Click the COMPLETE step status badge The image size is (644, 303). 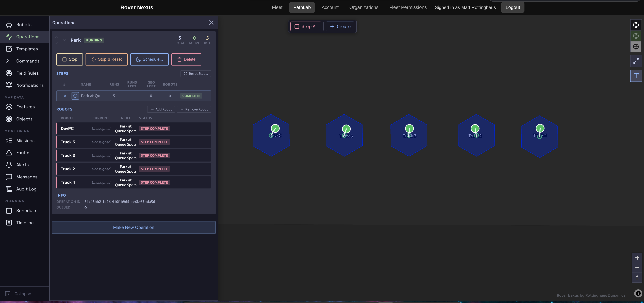click(191, 96)
